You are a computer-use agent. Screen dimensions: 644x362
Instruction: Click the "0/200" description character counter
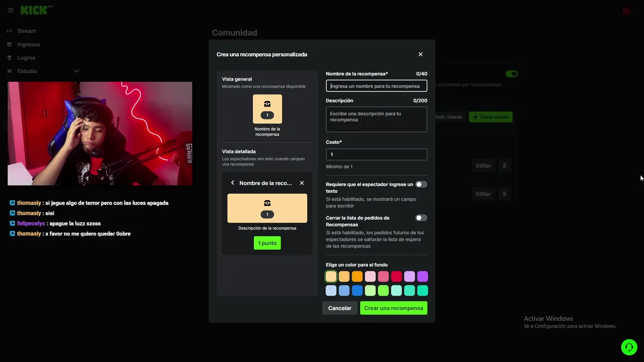(420, 101)
